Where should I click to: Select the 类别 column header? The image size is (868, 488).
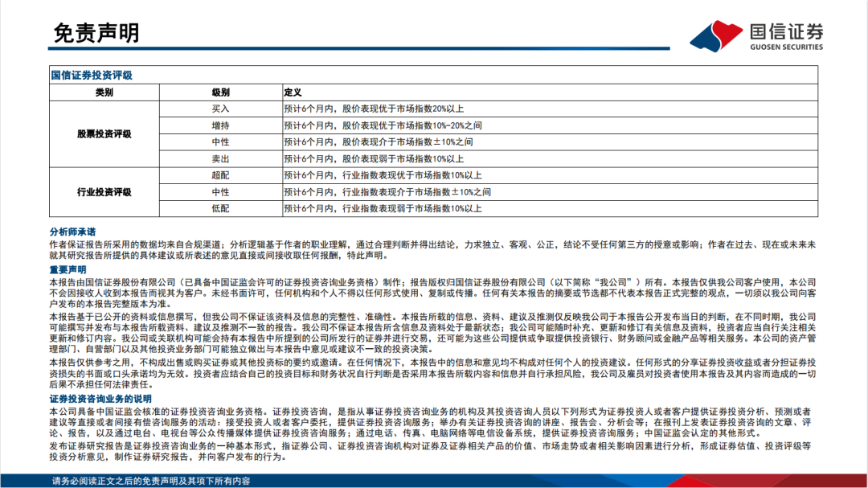[104, 92]
